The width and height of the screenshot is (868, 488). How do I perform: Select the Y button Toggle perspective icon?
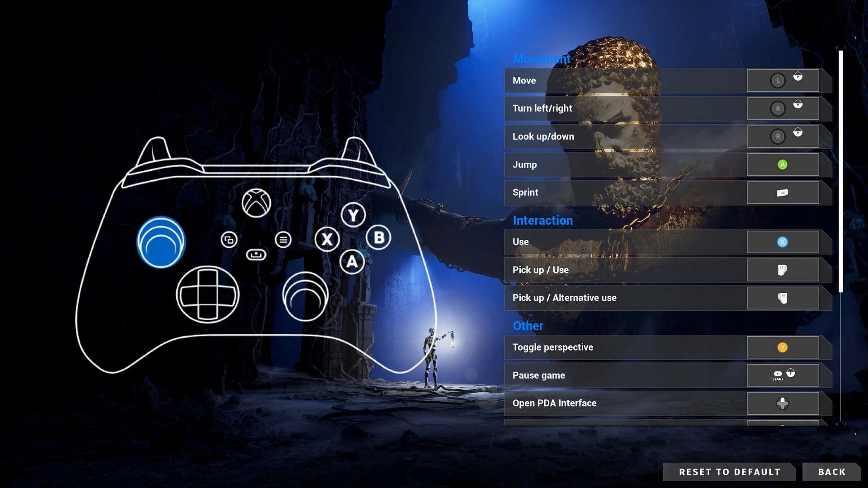click(x=783, y=347)
